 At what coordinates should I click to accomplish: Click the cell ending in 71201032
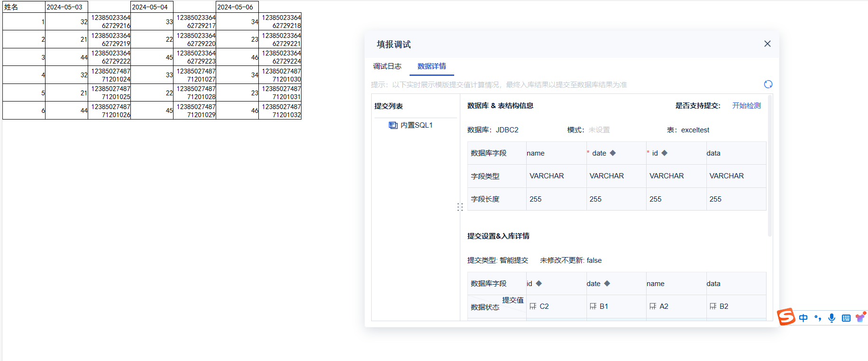pyautogui.click(x=280, y=111)
